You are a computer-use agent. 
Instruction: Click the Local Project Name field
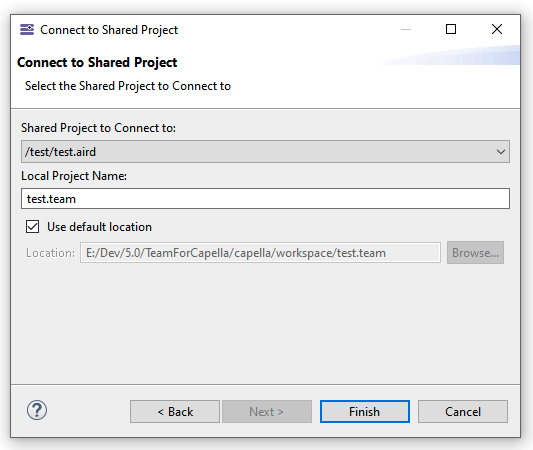click(265, 199)
